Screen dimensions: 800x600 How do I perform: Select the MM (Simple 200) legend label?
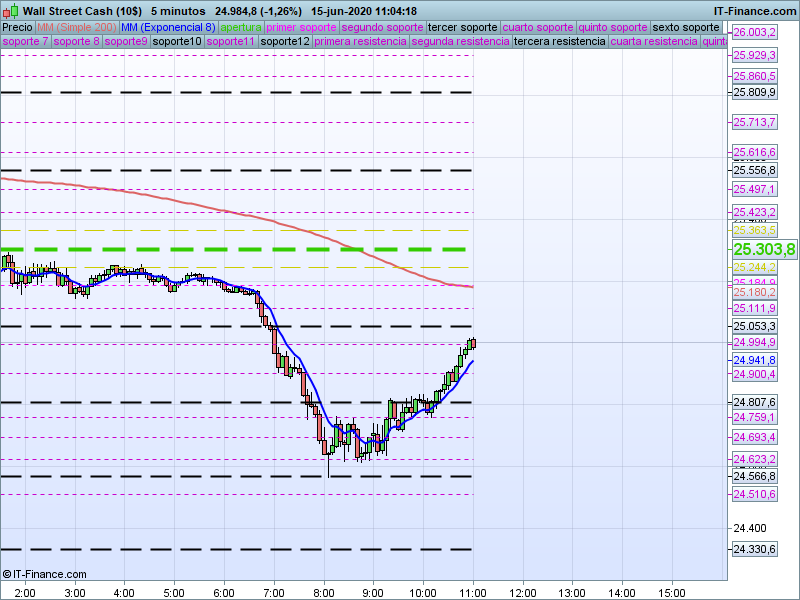coord(77,28)
